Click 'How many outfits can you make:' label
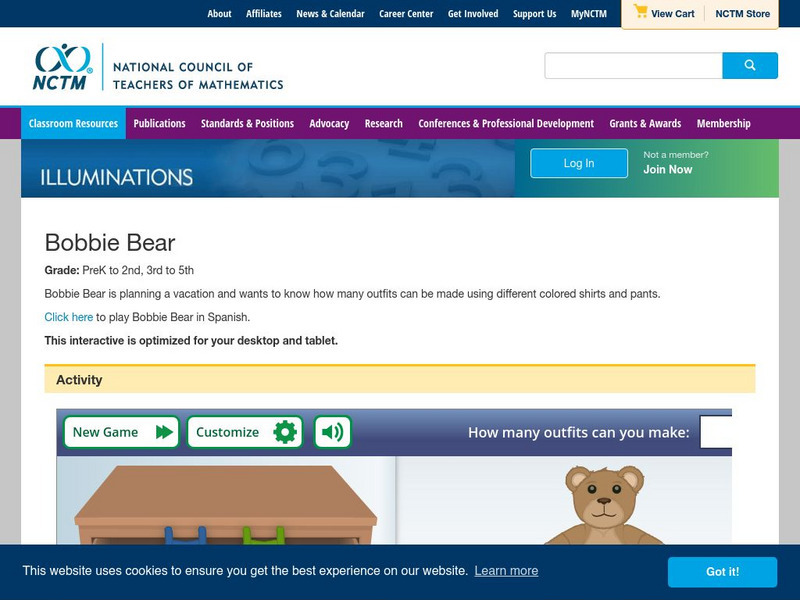Screen dimensions: 800x600 [579, 433]
